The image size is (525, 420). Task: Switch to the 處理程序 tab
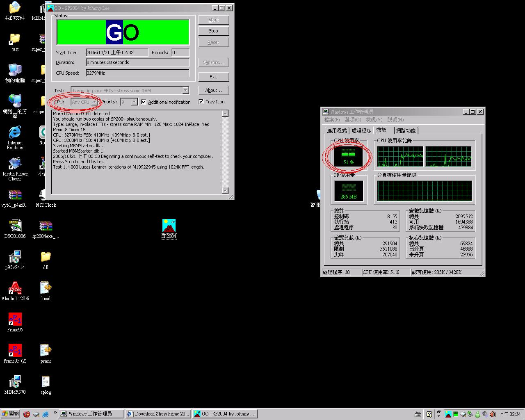pos(361,130)
